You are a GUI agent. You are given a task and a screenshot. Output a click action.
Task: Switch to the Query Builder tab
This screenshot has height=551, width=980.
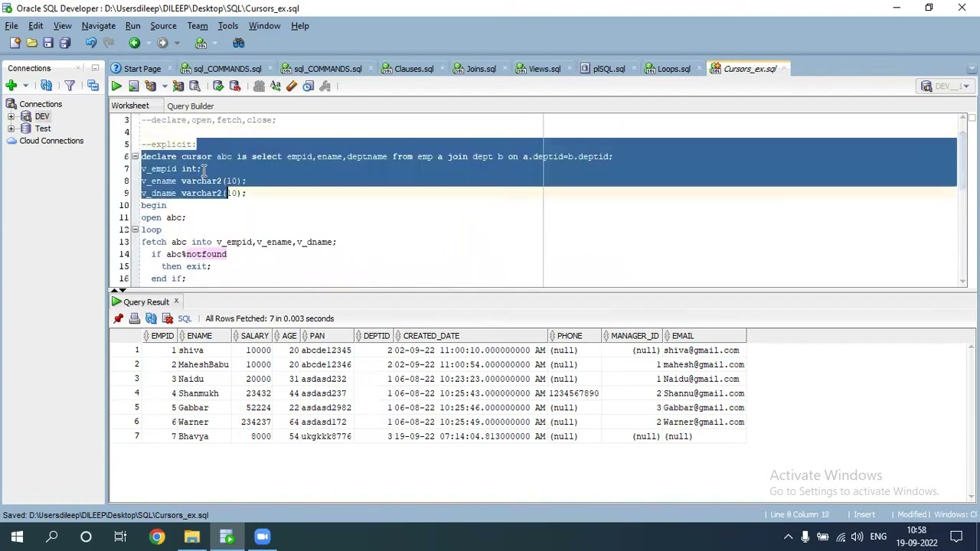(191, 106)
